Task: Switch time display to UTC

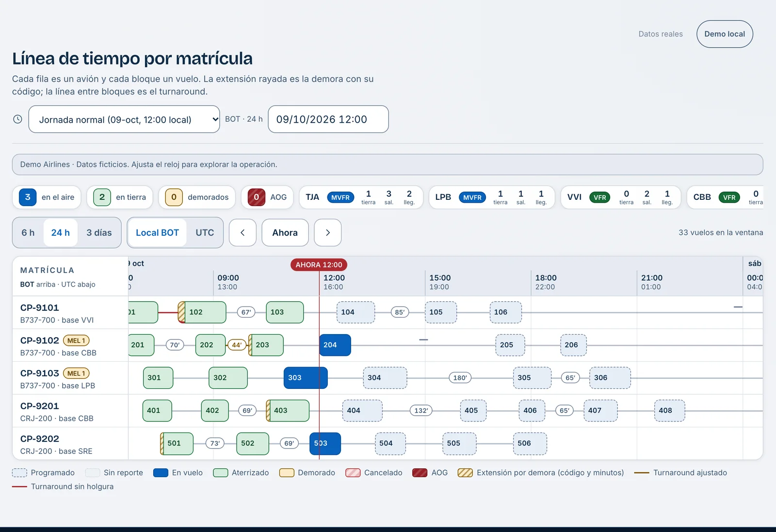Action: tap(205, 233)
